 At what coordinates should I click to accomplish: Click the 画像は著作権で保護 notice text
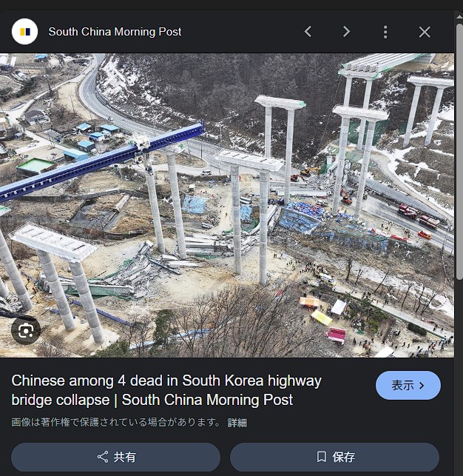[115, 422]
